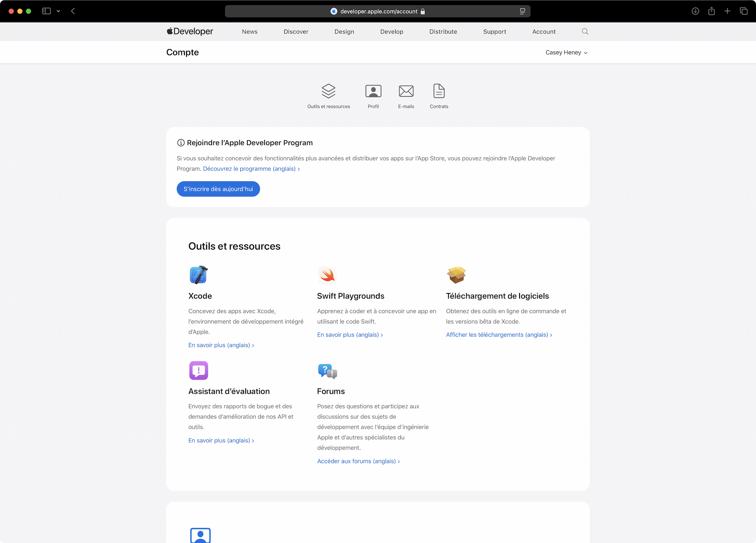Click the site favicon in address bar
Screen dimensions: 756x543
334,11
